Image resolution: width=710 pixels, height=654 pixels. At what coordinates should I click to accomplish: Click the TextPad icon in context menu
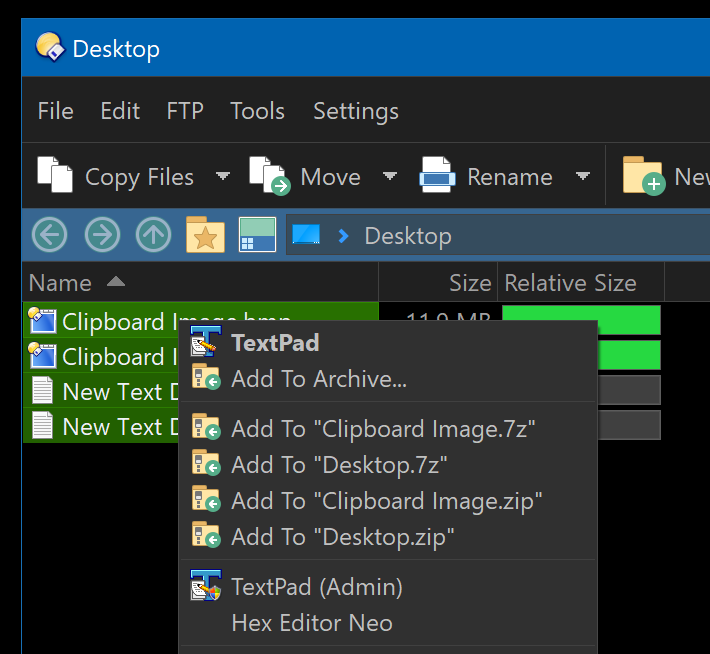[206, 341]
